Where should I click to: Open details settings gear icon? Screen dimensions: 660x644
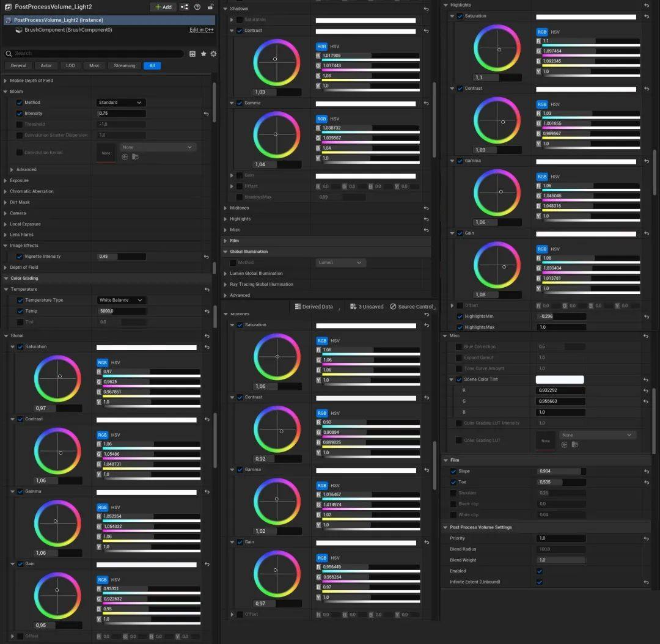(213, 54)
